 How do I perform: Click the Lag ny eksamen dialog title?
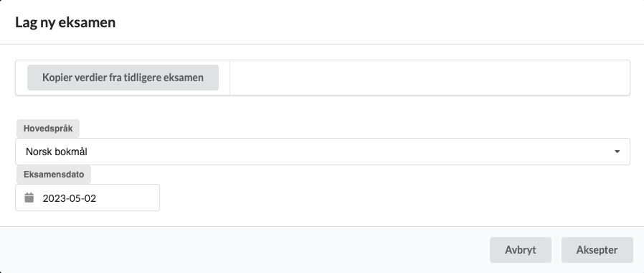tap(65, 22)
